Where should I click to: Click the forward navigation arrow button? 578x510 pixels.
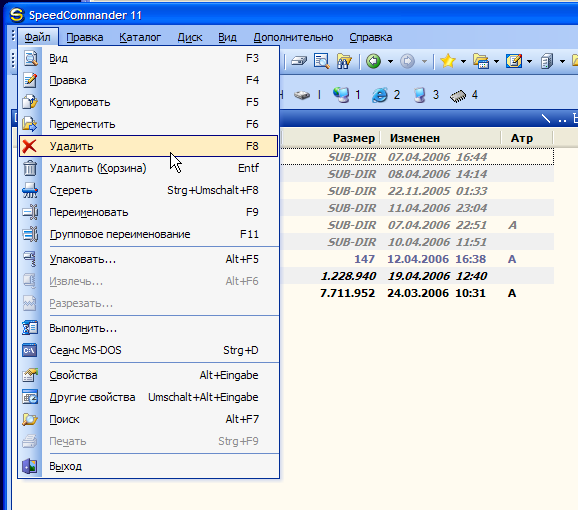407,61
